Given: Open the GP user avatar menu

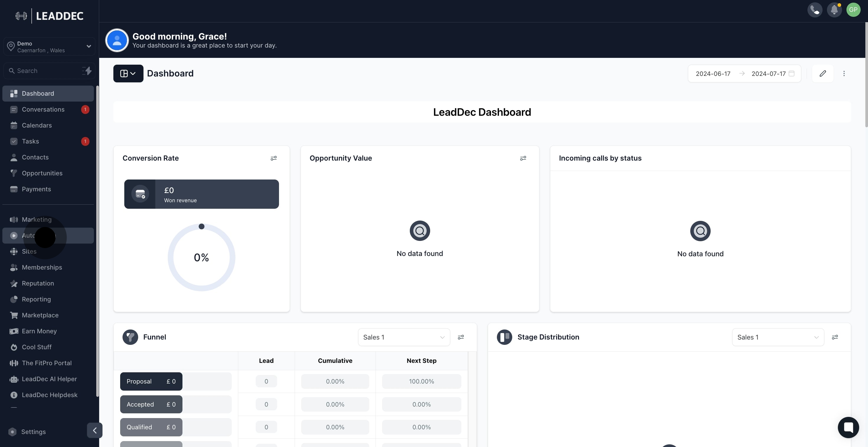Looking at the screenshot, I should pos(853,10).
